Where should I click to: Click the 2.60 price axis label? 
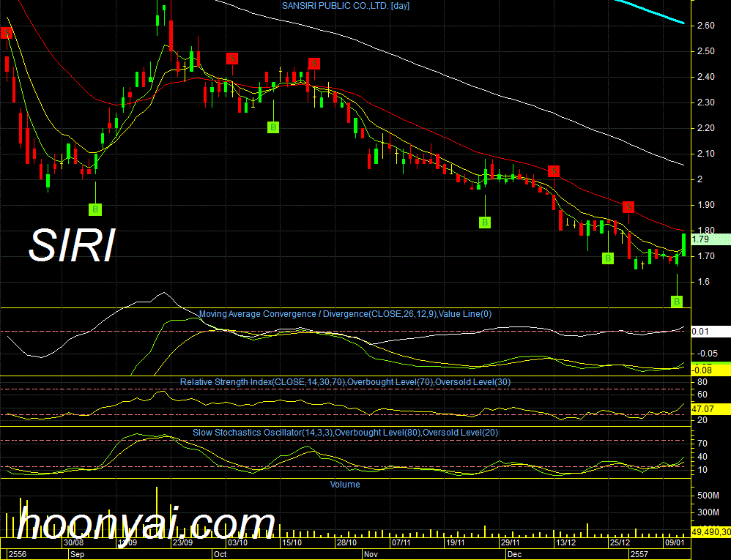click(x=706, y=26)
